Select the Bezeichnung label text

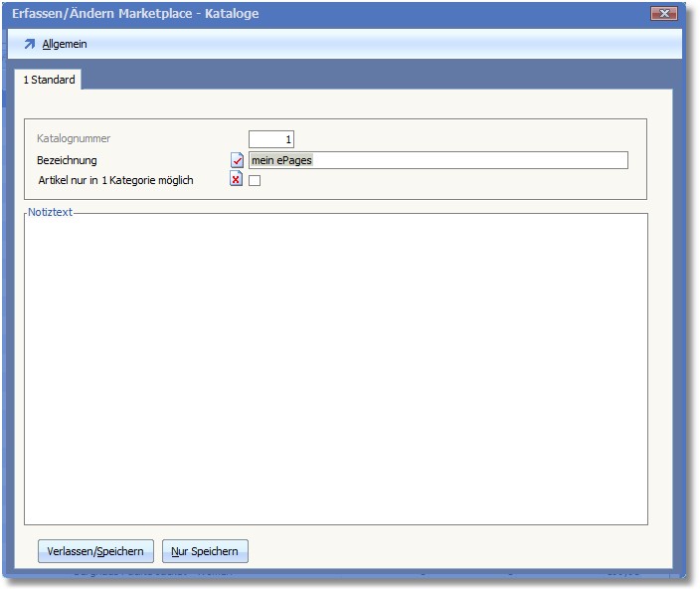pos(67,160)
